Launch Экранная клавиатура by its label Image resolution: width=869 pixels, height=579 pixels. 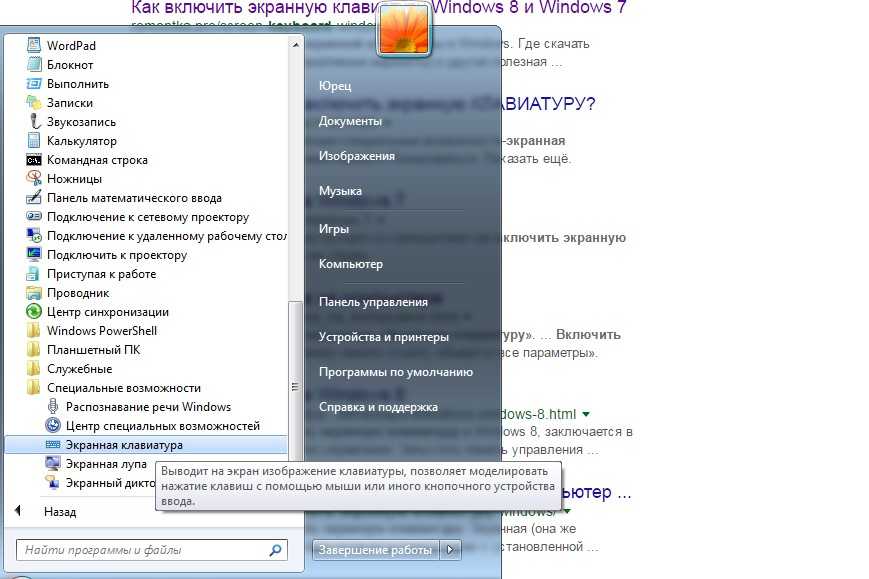(124, 445)
